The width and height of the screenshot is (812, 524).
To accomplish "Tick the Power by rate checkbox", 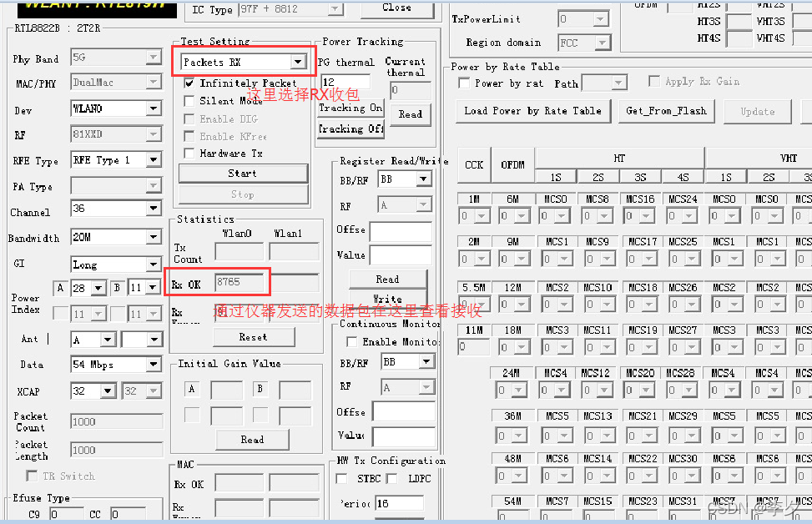I will pos(465,83).
